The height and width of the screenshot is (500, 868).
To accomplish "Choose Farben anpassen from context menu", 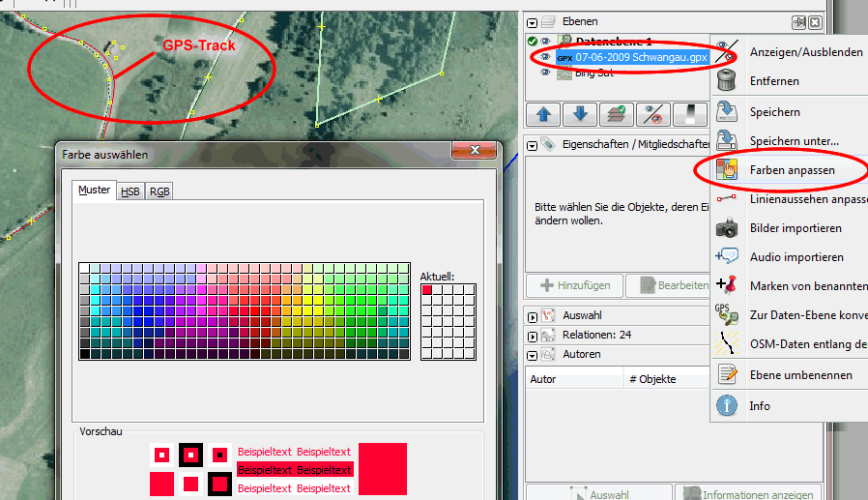I will tap(792, 170).
